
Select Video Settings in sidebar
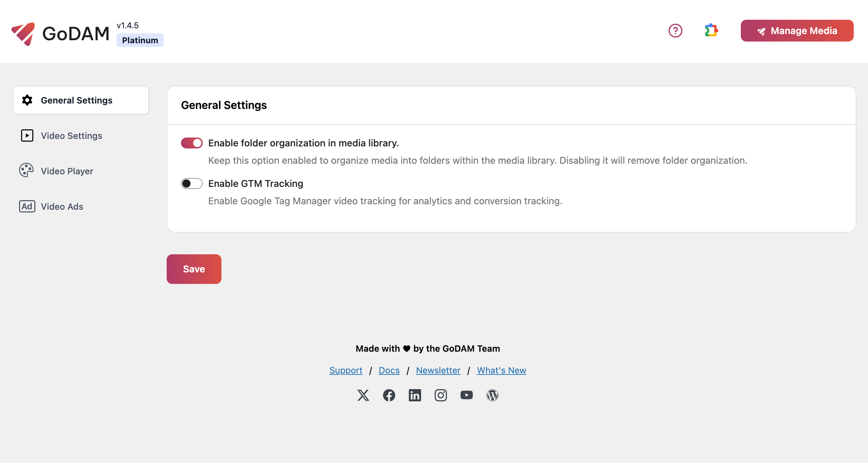point(71,135)
